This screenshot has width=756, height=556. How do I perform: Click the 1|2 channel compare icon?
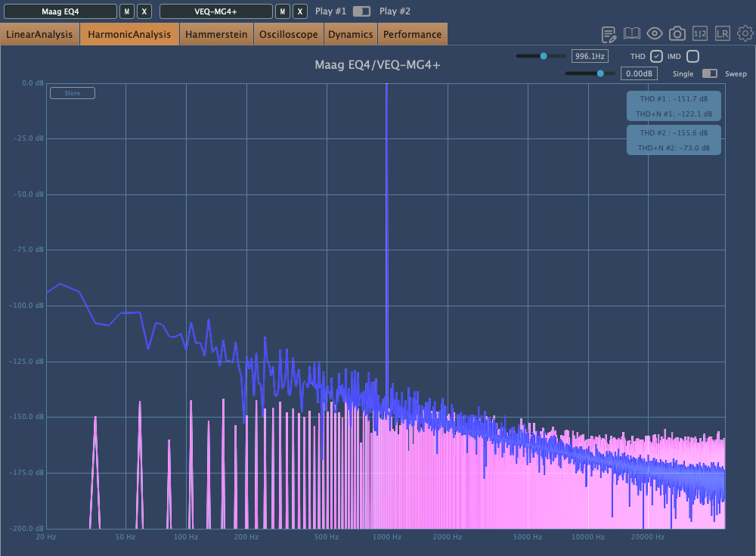(x=700, y=34)
